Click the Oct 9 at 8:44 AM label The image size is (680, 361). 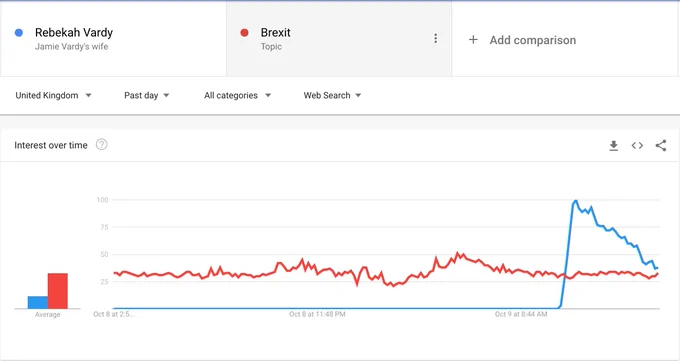click(521, 314)
